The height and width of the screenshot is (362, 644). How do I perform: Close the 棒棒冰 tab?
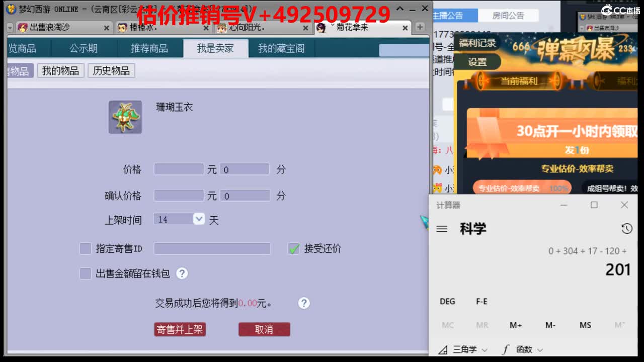[206, 28]
